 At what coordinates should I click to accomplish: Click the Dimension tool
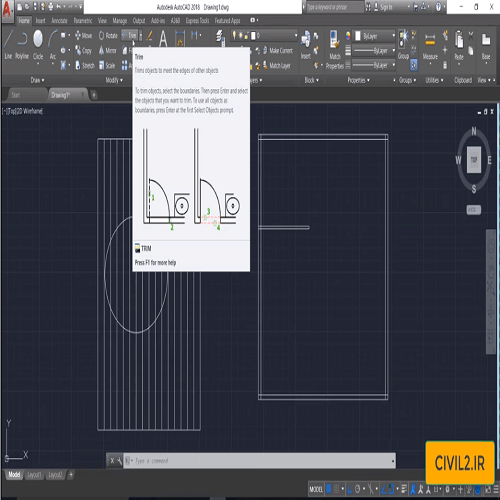coord(180,38)
